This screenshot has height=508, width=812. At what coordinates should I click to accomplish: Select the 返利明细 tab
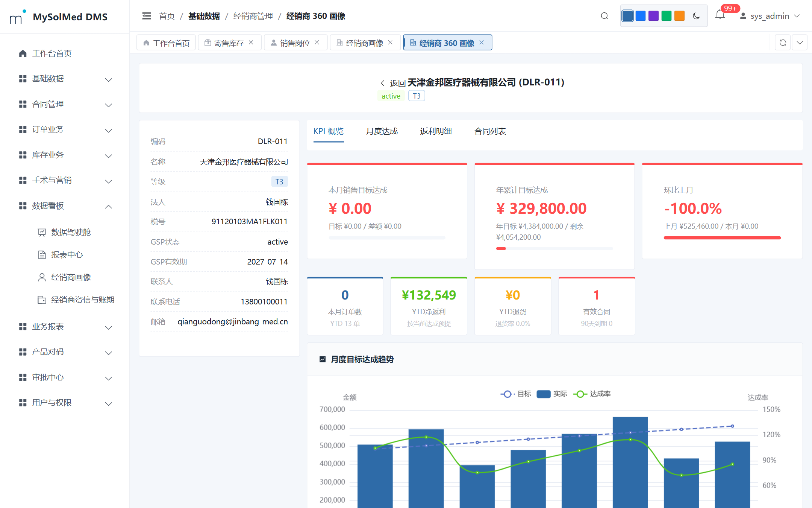coord(436,131)
